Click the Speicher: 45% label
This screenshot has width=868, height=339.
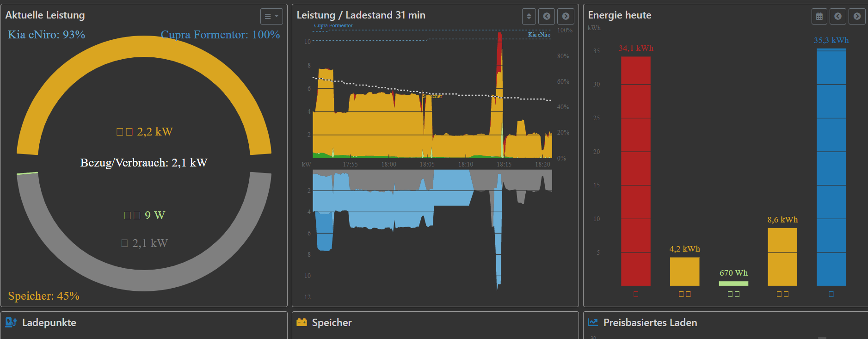click(x=43, y=296)
